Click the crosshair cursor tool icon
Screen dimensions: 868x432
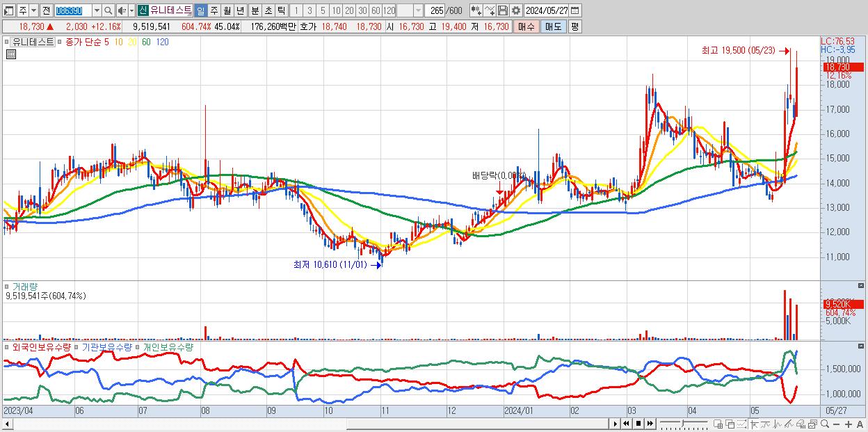754,424
